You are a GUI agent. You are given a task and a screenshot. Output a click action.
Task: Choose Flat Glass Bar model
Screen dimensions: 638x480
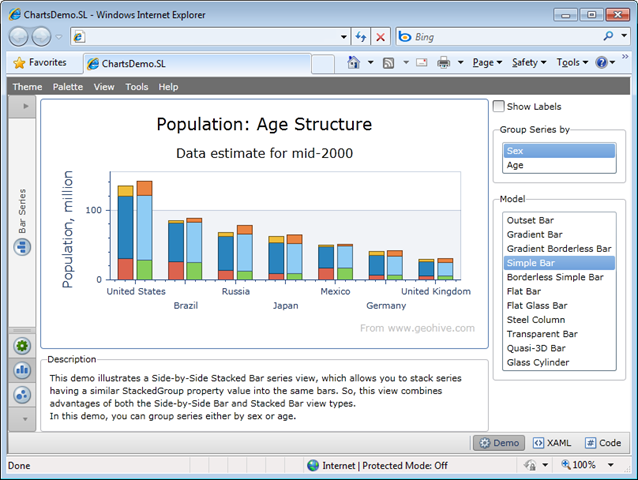[559, 305]
